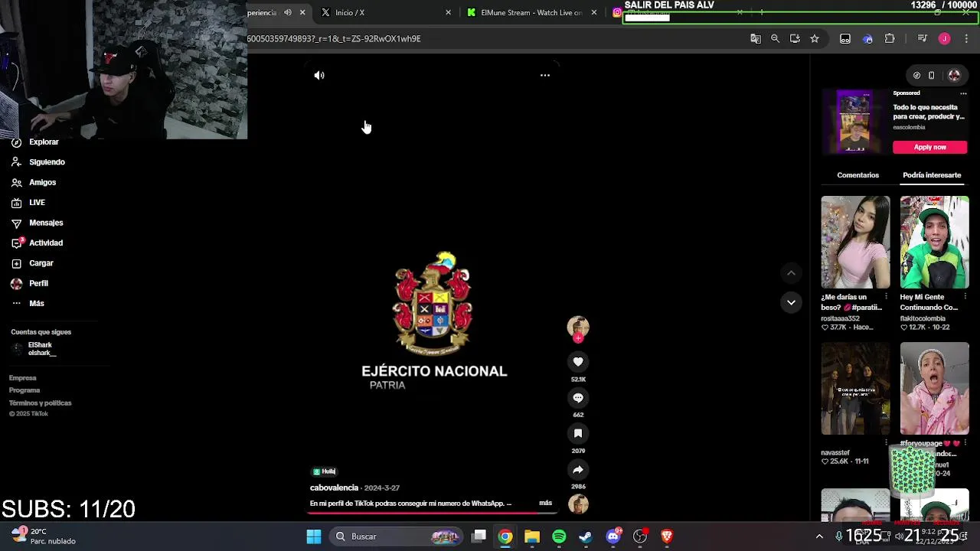Open the Chrome profile avatar J

[x=944, y=38]
